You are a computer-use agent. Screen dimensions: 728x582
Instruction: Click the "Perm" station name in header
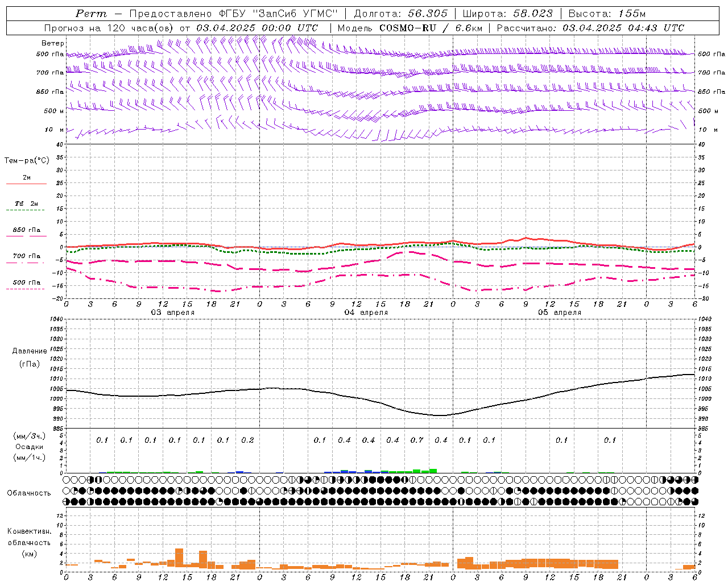click(91, 14)
